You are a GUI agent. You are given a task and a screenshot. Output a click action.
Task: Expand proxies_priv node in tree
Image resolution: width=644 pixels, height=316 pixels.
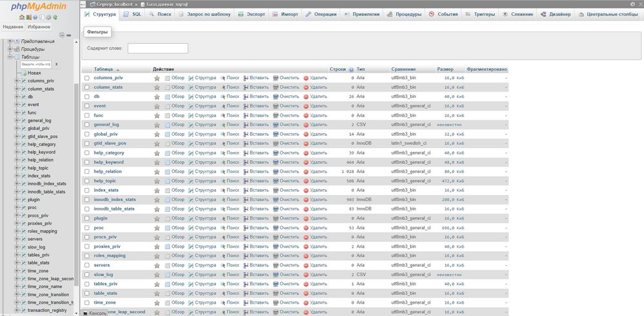[17, 223]
